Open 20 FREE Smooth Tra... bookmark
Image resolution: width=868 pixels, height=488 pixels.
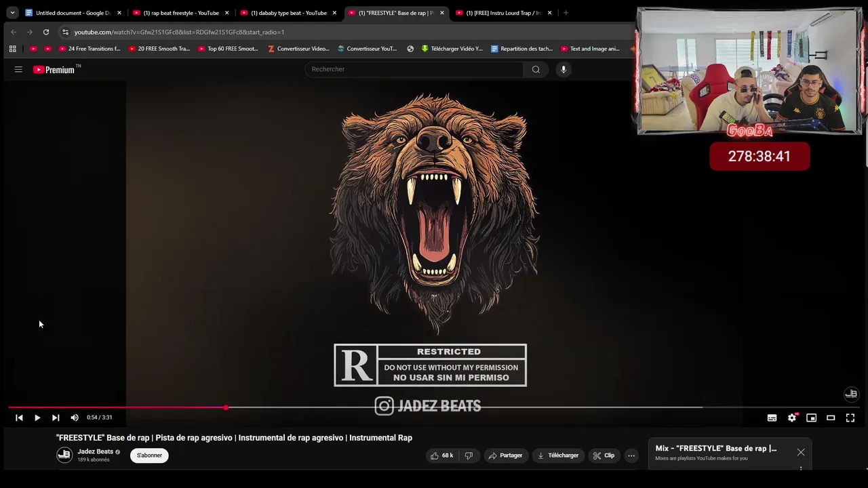coord(159,49)
